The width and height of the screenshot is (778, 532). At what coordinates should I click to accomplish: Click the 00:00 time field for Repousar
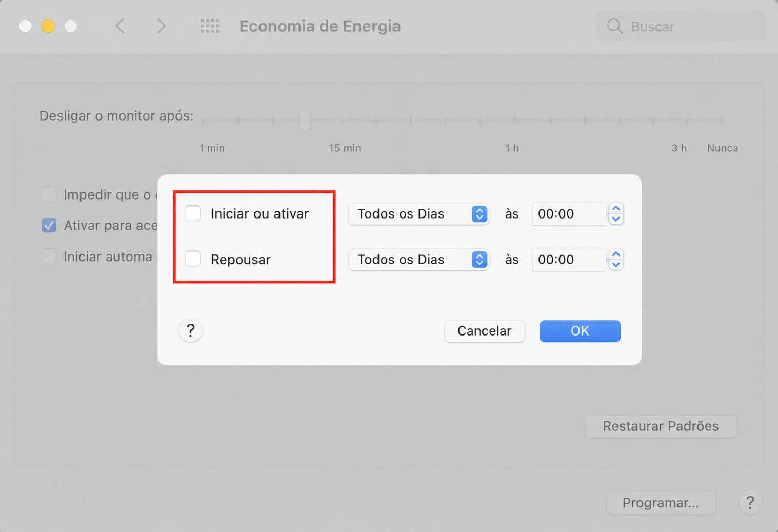(x=569, y=260)
